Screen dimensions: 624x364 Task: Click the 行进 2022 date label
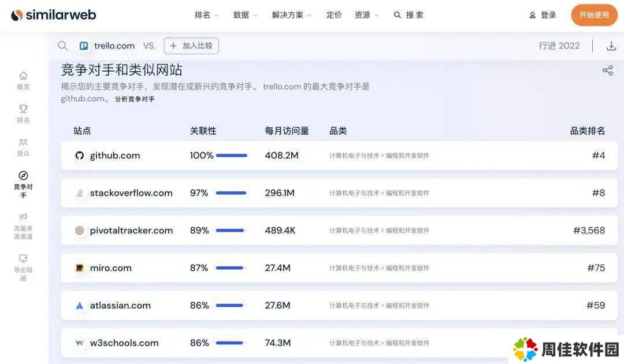[x=559, y=46]
